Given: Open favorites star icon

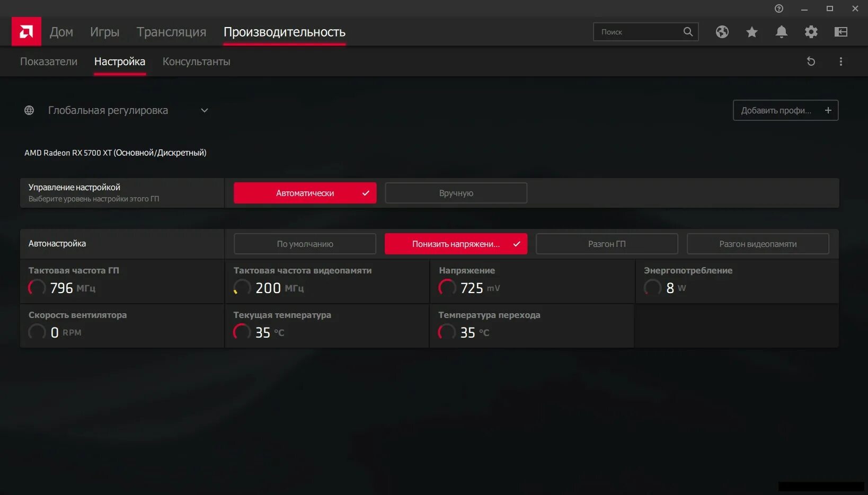Looking at the screenshot, I should pyautogui.click(x=751, y=32).
